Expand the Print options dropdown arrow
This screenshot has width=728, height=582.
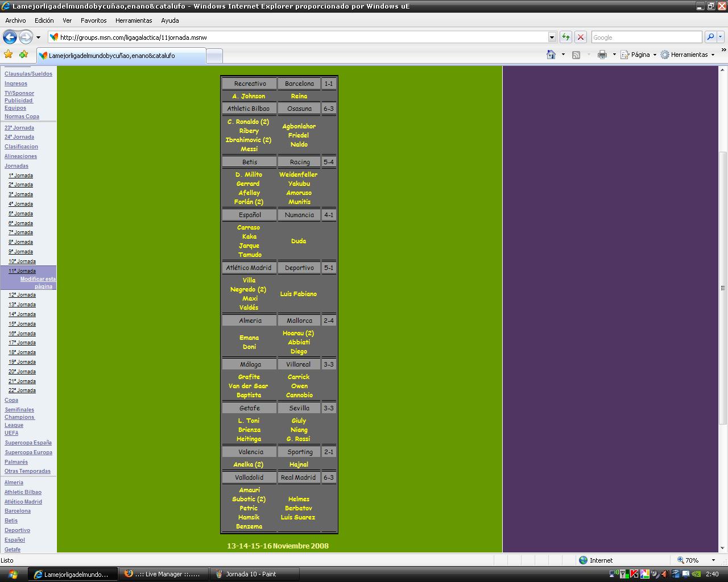click(x=614, y=55)
